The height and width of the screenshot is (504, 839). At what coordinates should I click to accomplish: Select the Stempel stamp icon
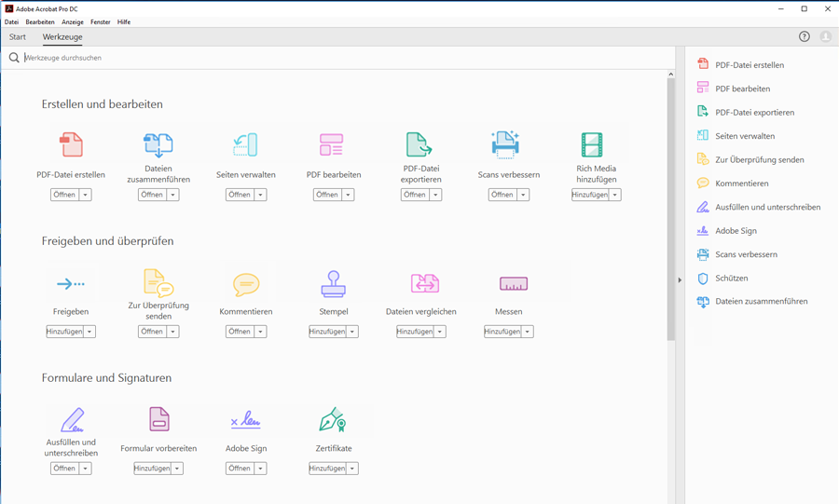coord(334,284)
